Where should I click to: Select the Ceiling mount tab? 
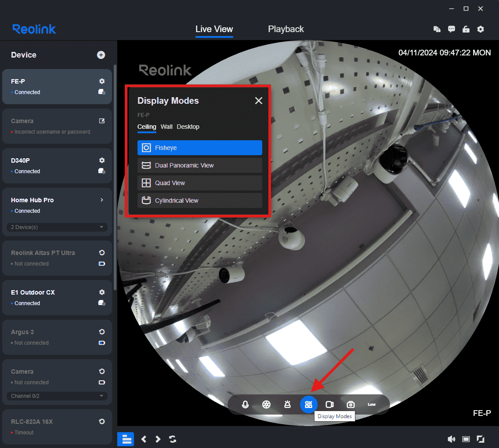point(147,127)
